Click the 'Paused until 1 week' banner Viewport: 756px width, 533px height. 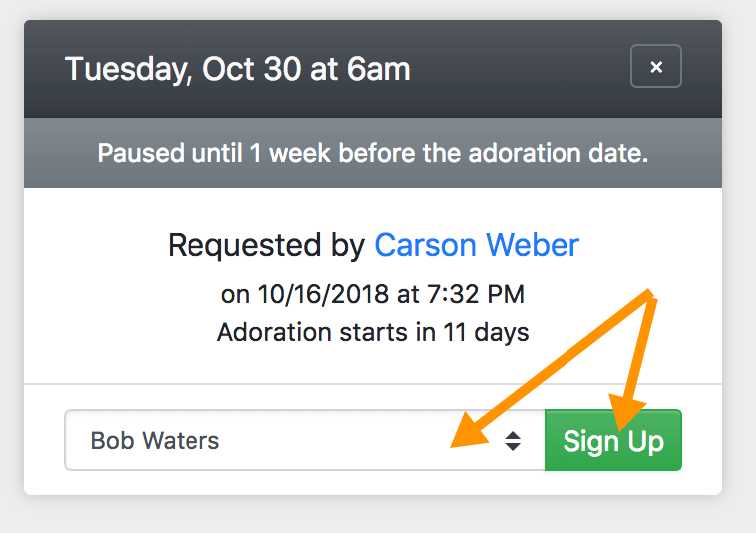pos(372,153)
